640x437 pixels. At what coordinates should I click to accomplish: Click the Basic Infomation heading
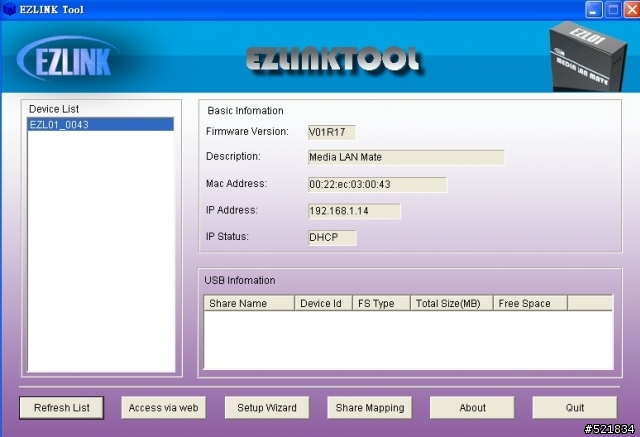tap(245, 111)
